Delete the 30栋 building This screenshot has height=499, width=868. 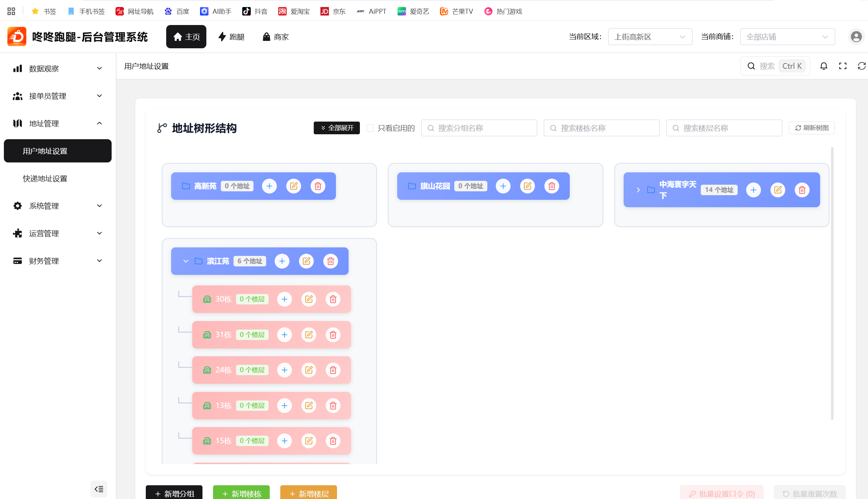click(x=333, y=299)
